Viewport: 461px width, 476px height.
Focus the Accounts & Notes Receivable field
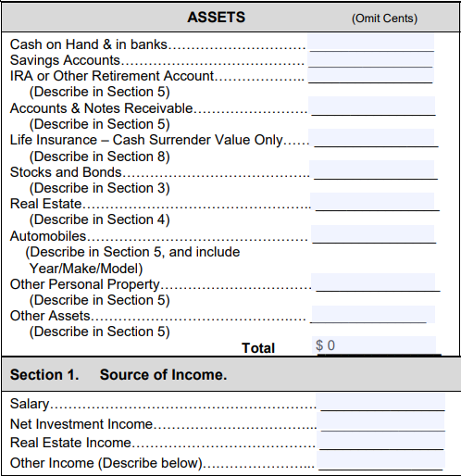pos(371,106)
